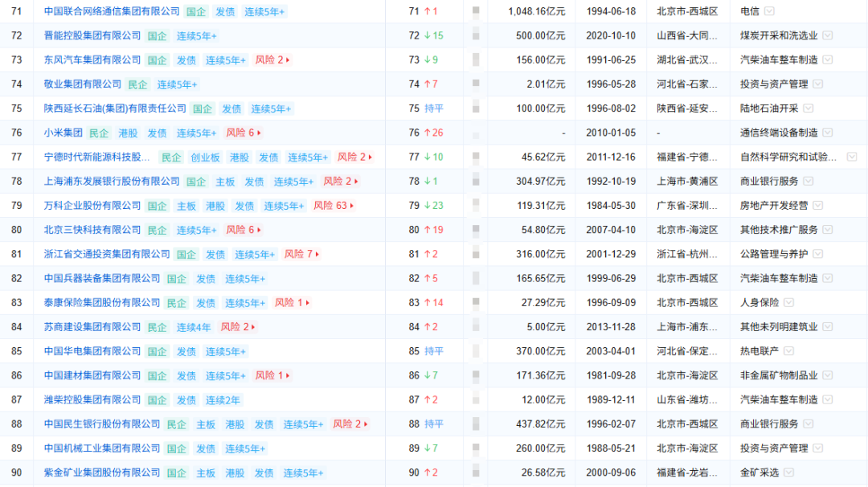Expand the 非金属矿物制品业 industry chevron
This screenshot has width=868, height=487.
828,376
